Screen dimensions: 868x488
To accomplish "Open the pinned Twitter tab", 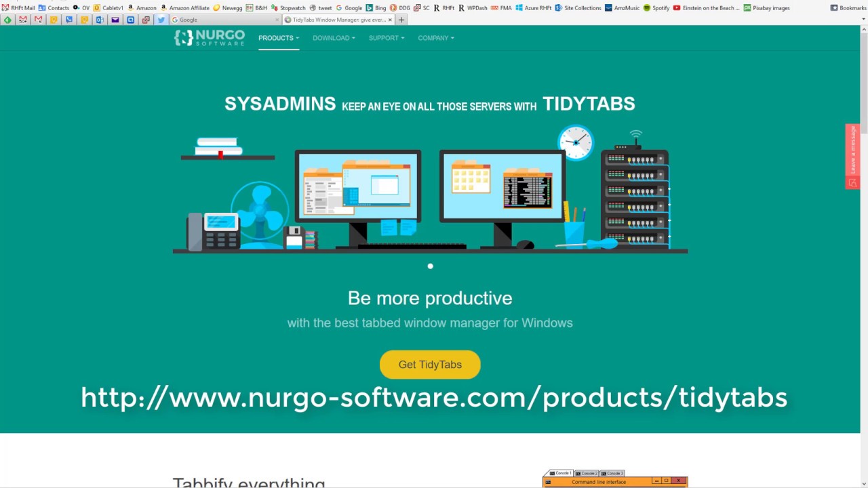I will click(x=161, y=20).
